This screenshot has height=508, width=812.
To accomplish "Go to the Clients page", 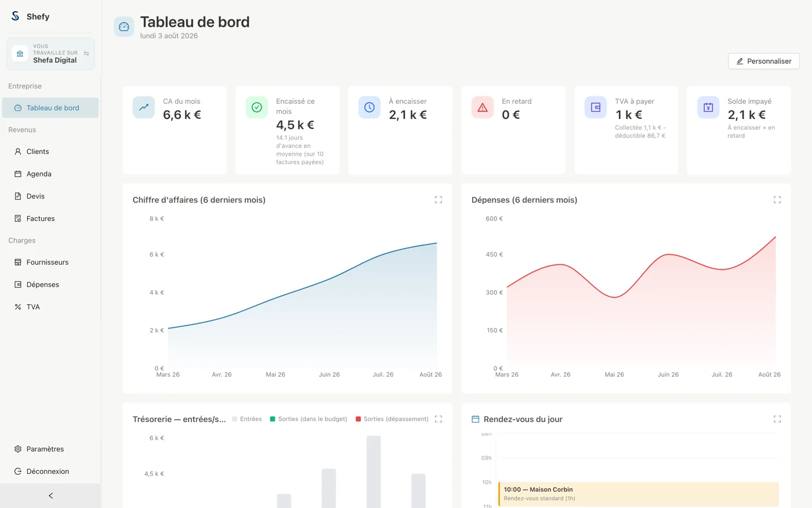I will (50, 152).
